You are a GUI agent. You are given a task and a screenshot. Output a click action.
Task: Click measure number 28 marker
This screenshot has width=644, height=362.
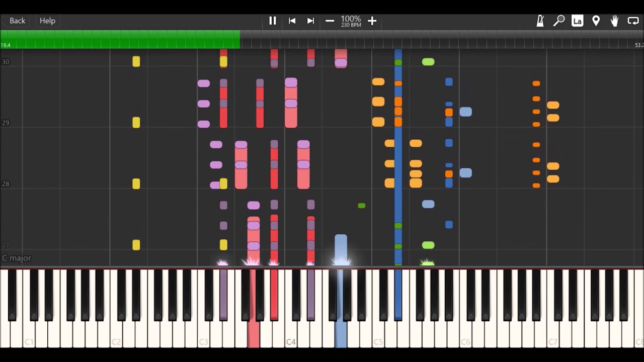[x=6, y=184]
